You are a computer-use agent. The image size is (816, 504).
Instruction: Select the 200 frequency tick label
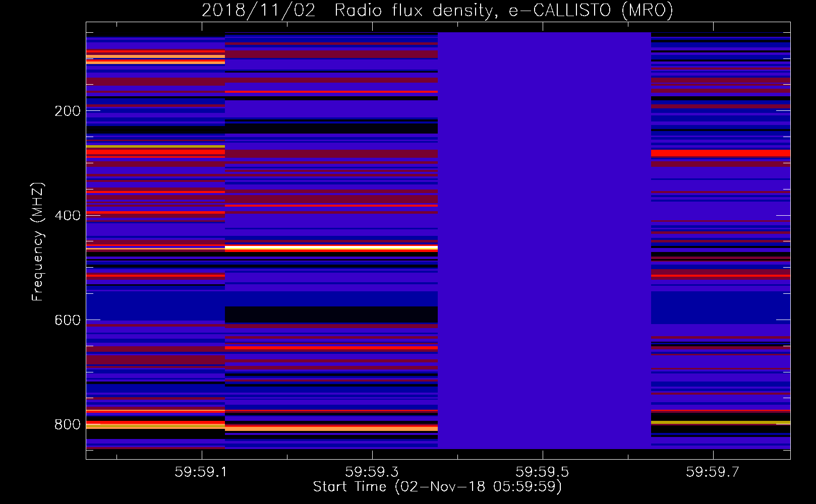coord(68,111)
